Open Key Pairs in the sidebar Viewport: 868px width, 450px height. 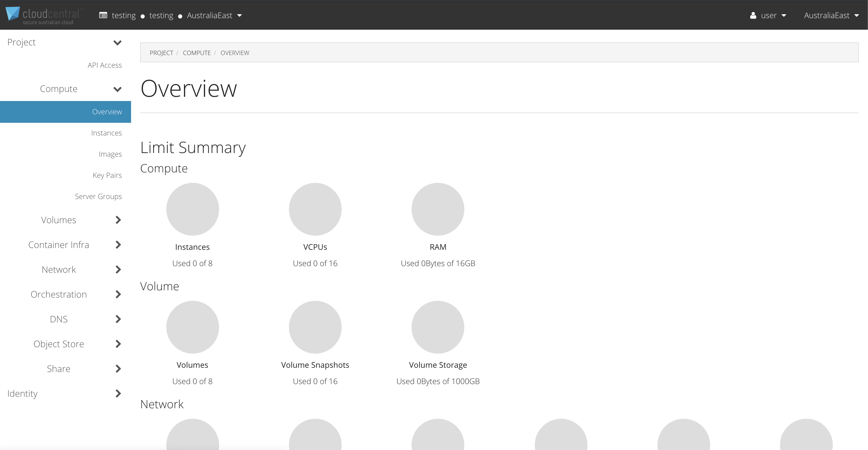point(107,175)
